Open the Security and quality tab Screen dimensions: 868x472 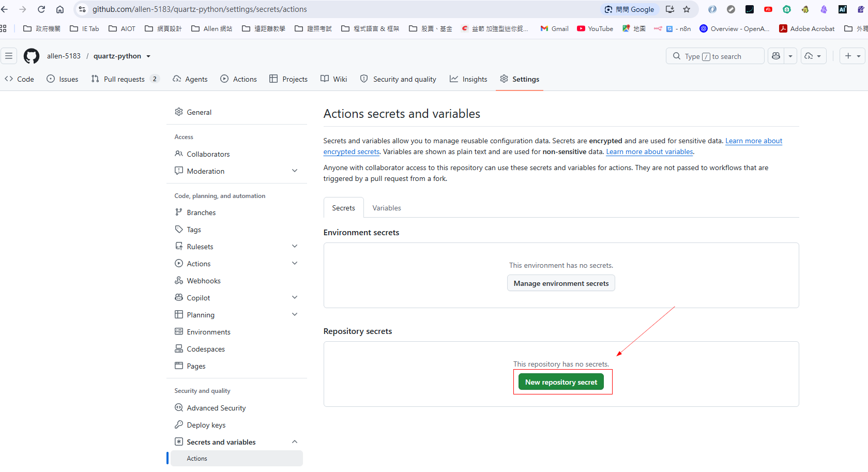coord(398,79)
